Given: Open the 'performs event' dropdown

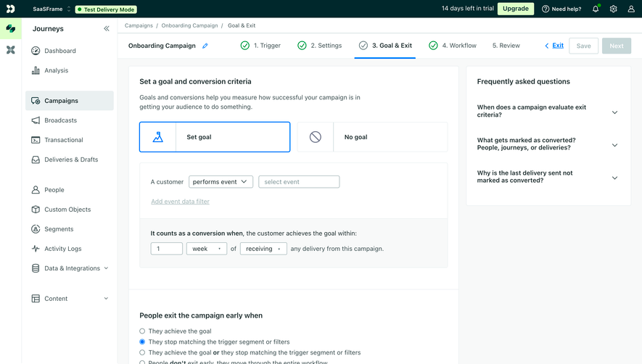Looking at the screenshot, I should pos(221,182).
